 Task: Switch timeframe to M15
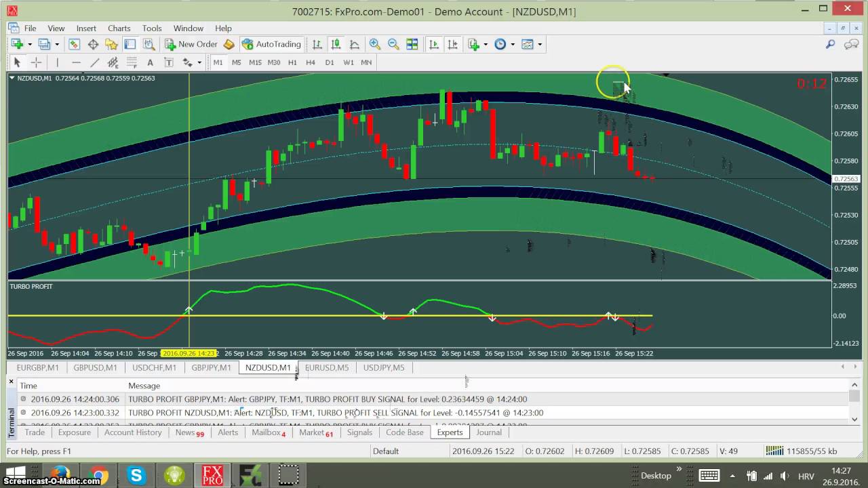255,62
